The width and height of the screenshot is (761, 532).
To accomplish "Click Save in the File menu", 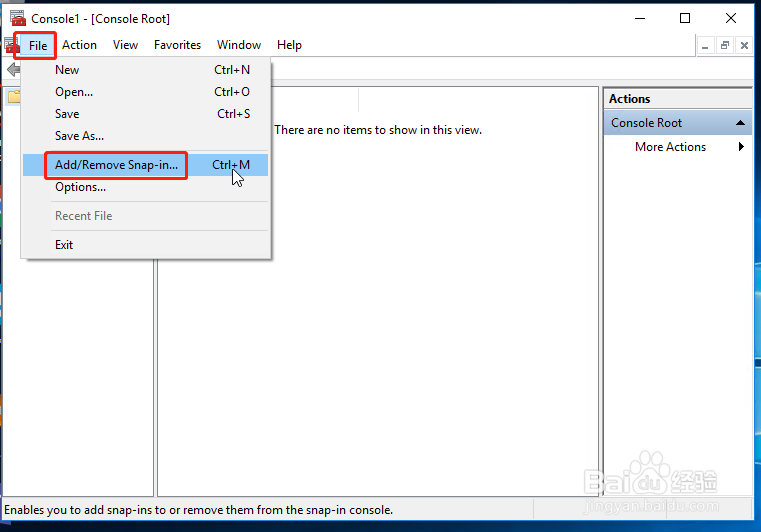I will coord(146,114).
